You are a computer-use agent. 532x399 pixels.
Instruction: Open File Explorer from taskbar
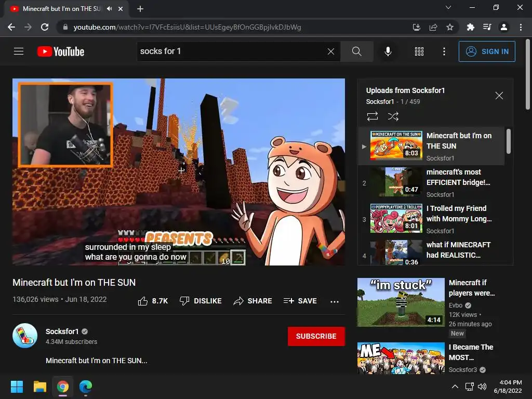39,387
